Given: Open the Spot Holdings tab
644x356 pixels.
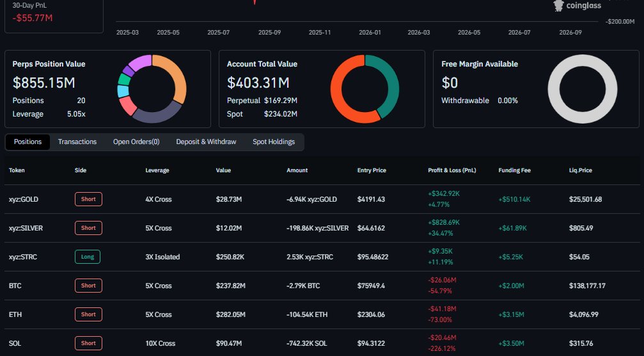Looking at the screenshot, I should pos(274,142).
